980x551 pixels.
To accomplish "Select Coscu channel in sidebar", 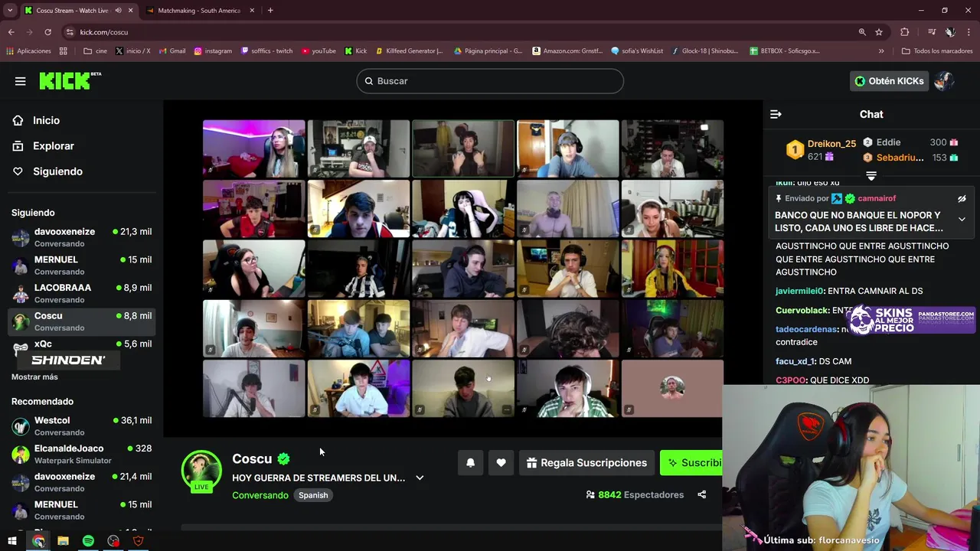I will [81, 321].
